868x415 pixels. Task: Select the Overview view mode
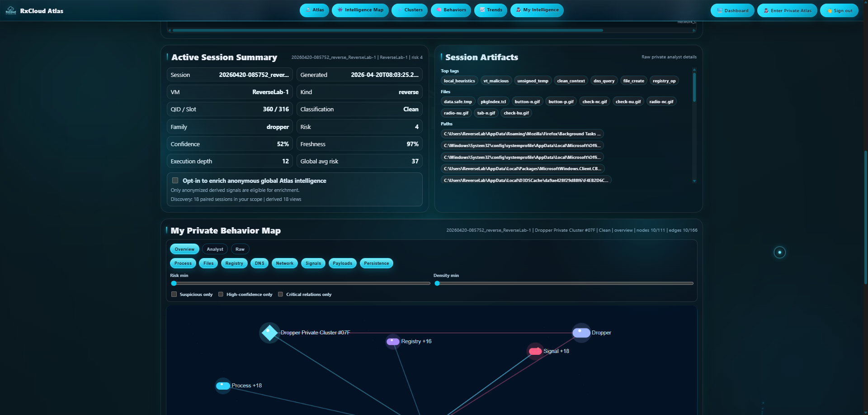point(184,249)
